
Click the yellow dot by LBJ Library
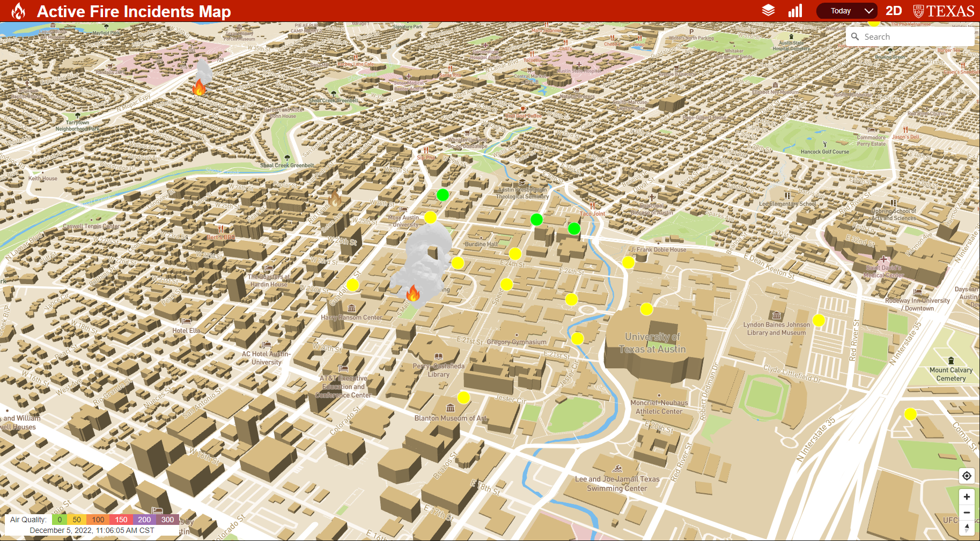coord(819,320)
